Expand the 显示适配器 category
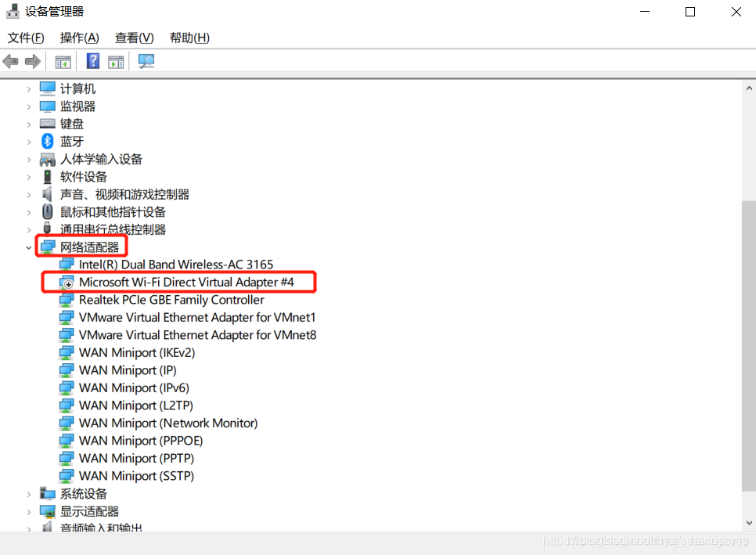 coord(29,512)
